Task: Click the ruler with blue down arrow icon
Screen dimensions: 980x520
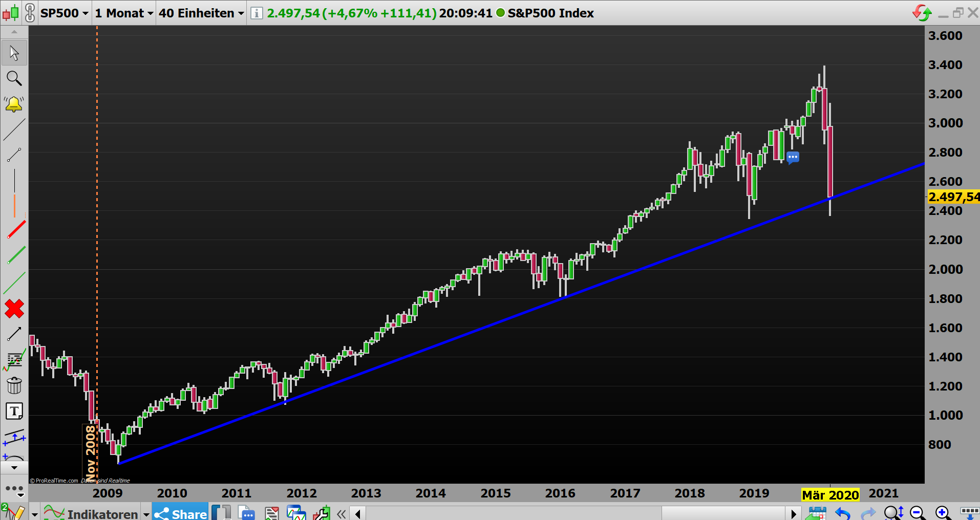Action: (x=969, y=513)
